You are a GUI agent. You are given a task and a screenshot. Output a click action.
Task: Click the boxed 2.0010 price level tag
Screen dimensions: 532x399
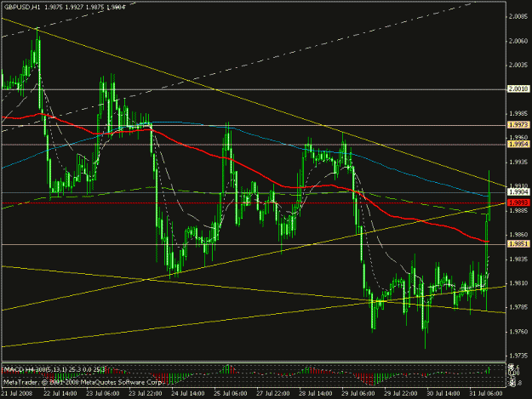click(518, 88)
